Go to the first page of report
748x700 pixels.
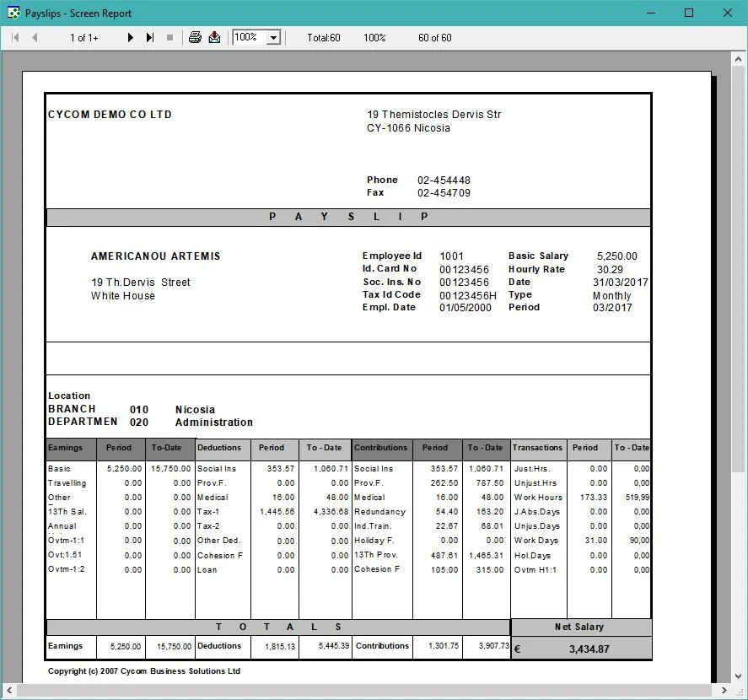[x=15, y=38]
